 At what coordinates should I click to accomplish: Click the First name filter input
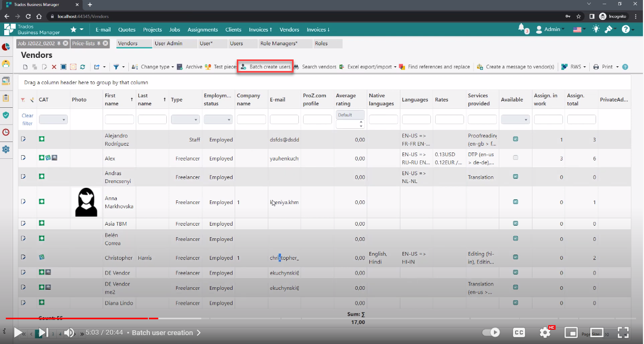tap(119, 120)
